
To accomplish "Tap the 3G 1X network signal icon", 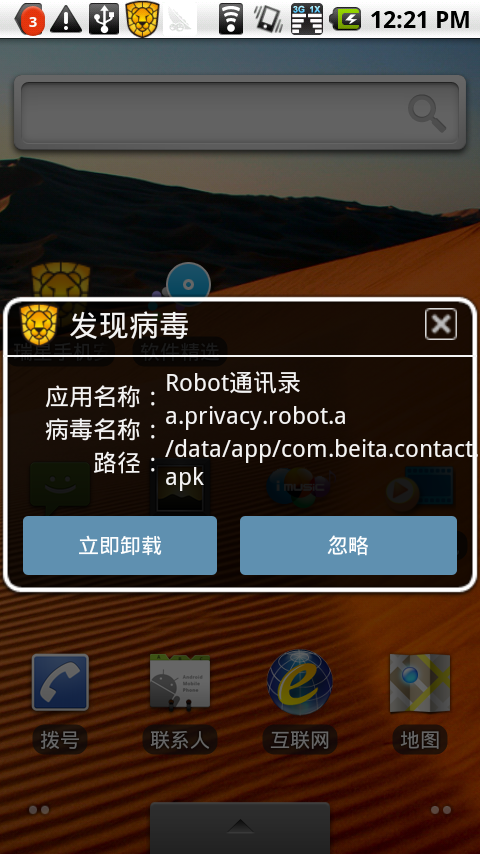I will [x=307, y=19].
